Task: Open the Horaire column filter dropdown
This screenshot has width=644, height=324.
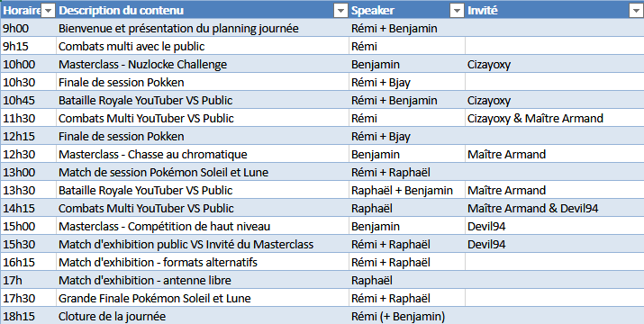Action: (x=49, y=12)
